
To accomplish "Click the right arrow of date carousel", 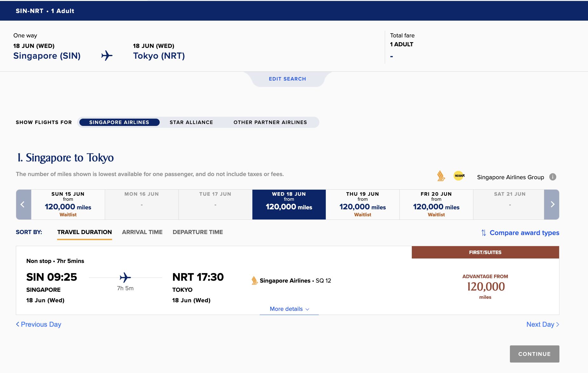I will [552, 205].
